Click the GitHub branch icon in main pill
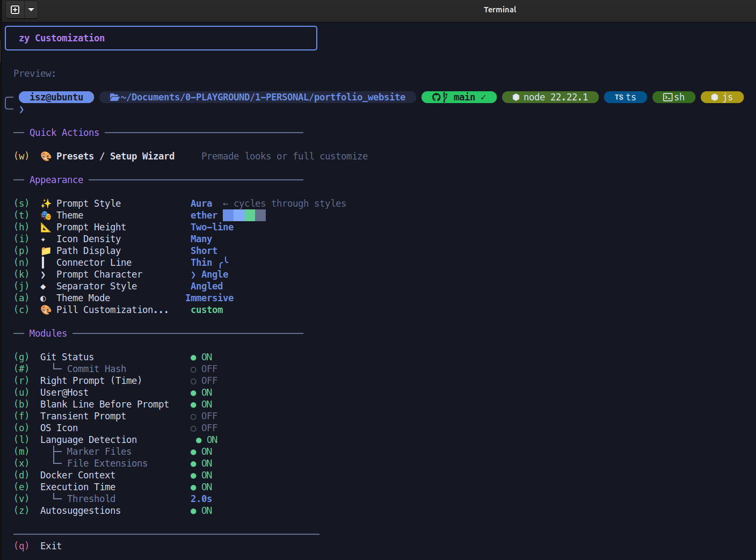 [439, 97]
